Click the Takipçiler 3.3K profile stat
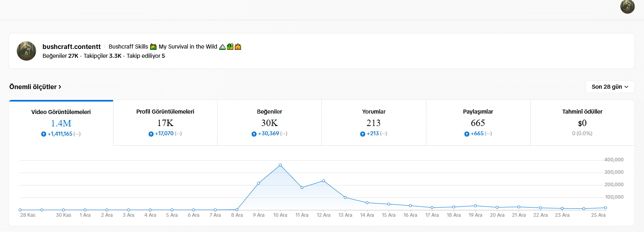Viewport: 644px width, 232px height. pyautogui.click(x=102, y=56)
